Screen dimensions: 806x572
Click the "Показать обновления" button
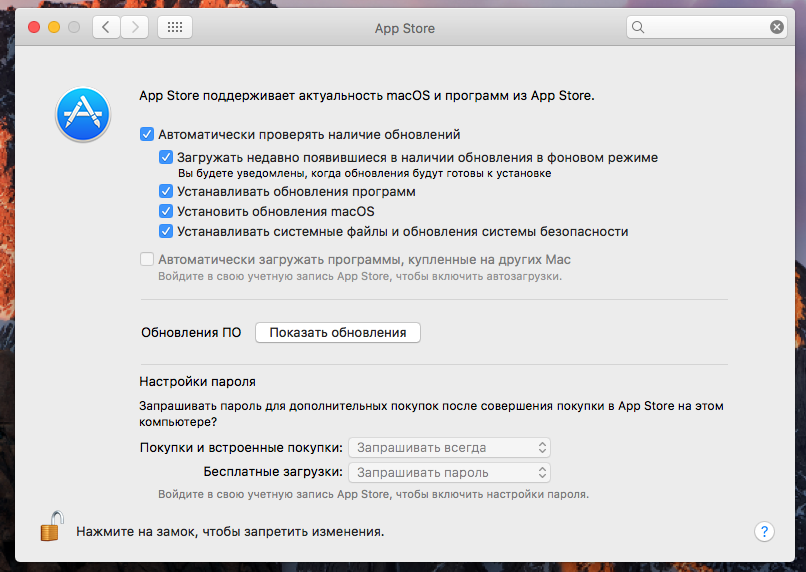point(338,333)
